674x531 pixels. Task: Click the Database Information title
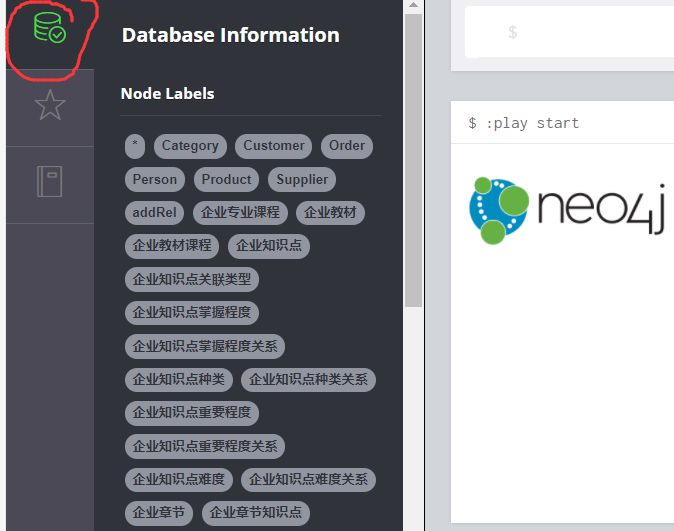click(230, 35)
